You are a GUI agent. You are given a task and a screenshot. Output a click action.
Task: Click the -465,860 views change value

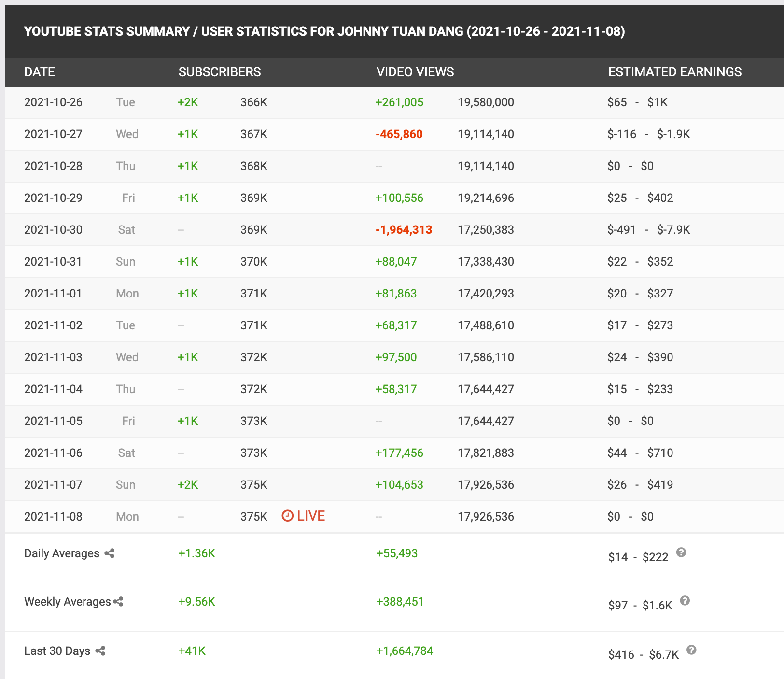399,134
